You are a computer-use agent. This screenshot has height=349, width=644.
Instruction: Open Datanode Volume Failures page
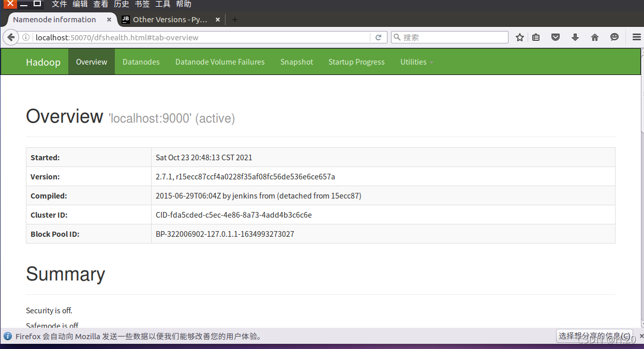click(220, 62)
